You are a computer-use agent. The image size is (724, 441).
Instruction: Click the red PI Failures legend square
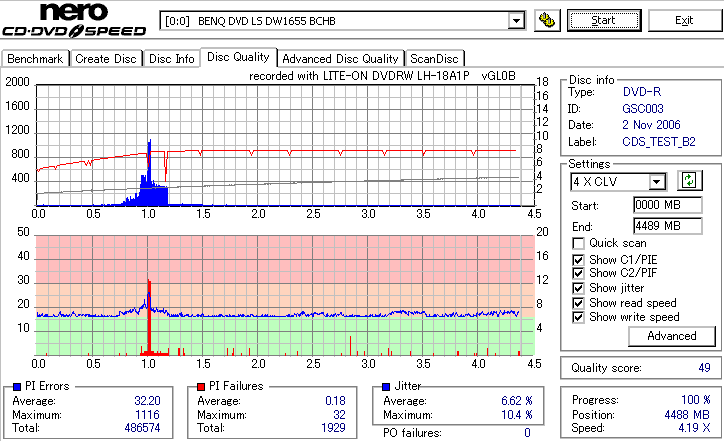coord(201,387)
